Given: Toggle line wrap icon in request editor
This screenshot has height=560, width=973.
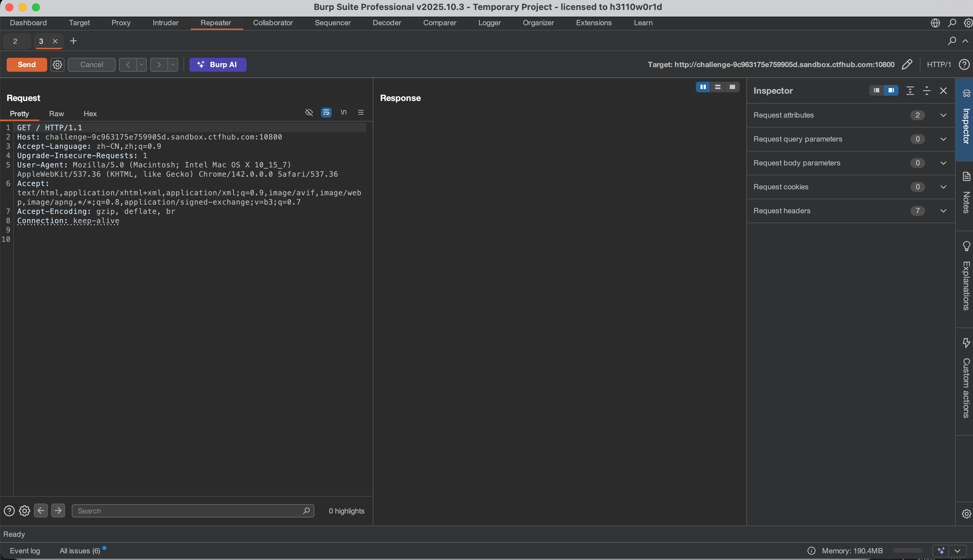Looking at the screenshot, I should point(326,112).
